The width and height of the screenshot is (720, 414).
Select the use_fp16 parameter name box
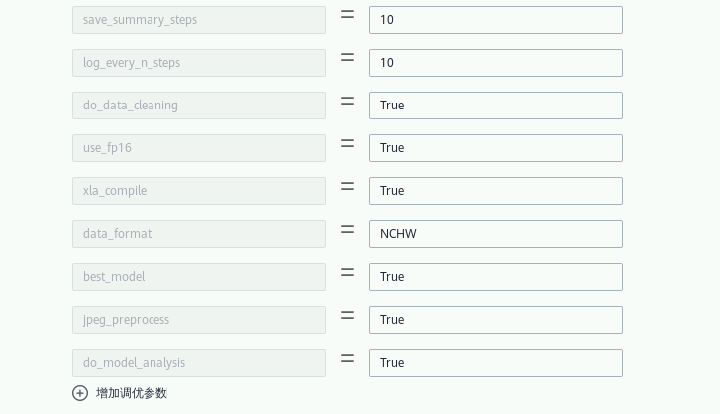[198, 148]
